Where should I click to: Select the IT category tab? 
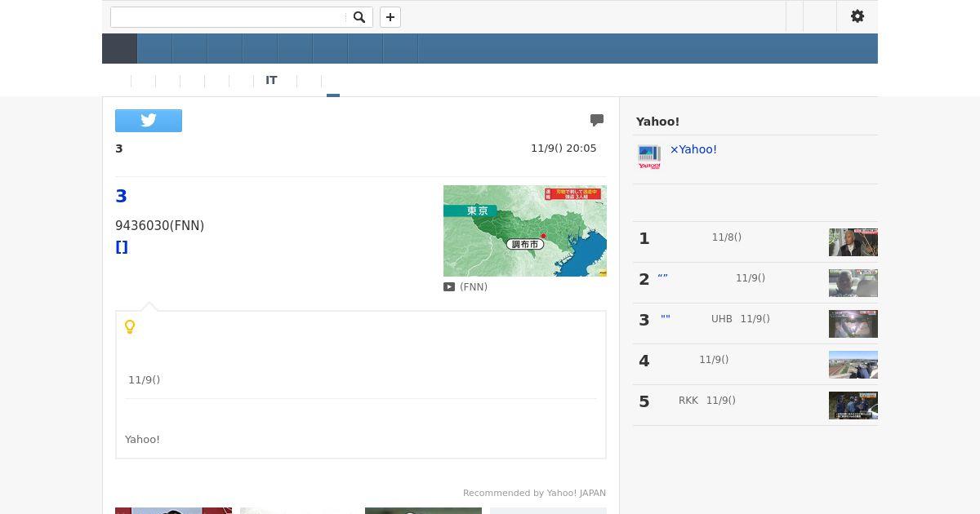[271, 80]
